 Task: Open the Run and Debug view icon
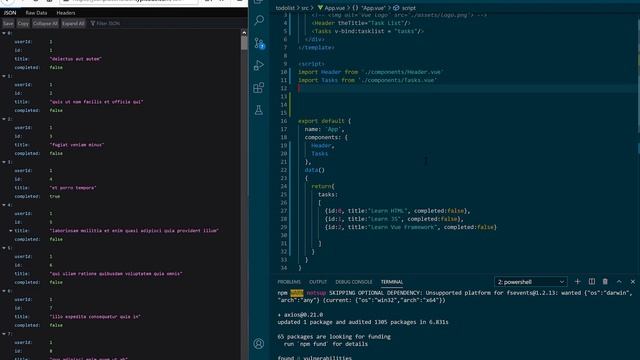pyautogui.click(x=259, y=65)
